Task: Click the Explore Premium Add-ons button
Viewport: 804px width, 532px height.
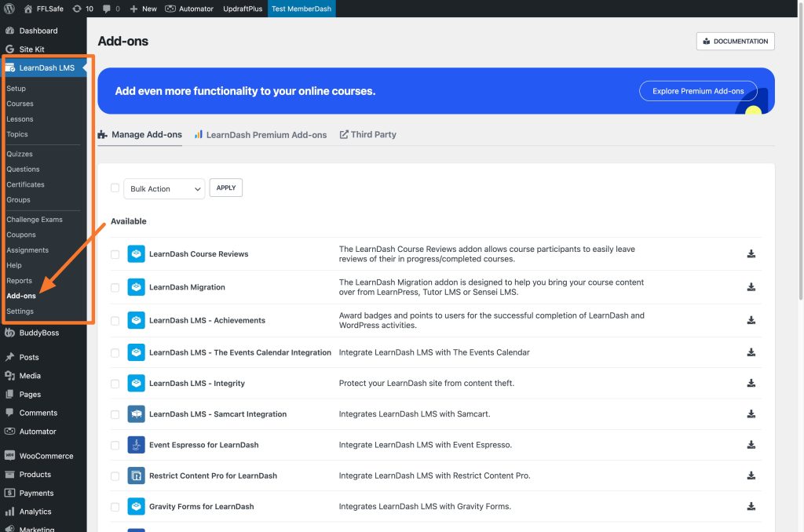Action: point(698,91)
